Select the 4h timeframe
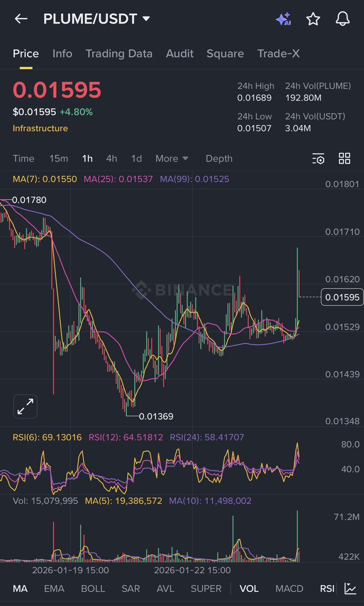Screen dimensions: 364x606 click(x=112, y=159)
